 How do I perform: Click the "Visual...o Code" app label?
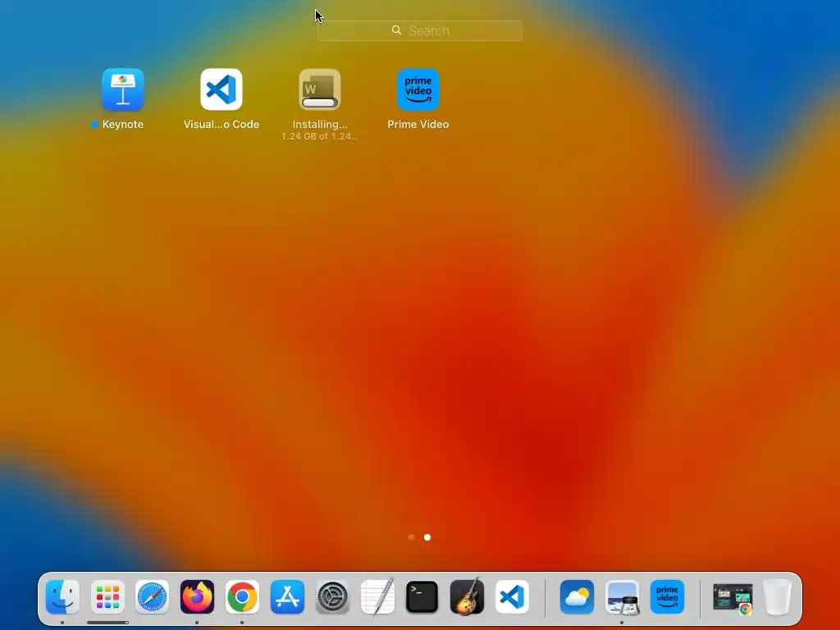(221, 125)
